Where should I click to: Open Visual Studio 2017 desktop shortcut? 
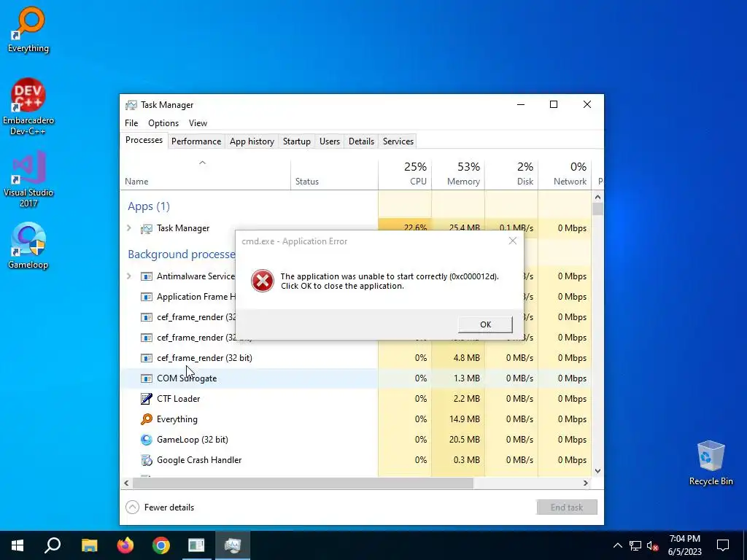coord(28,179)
